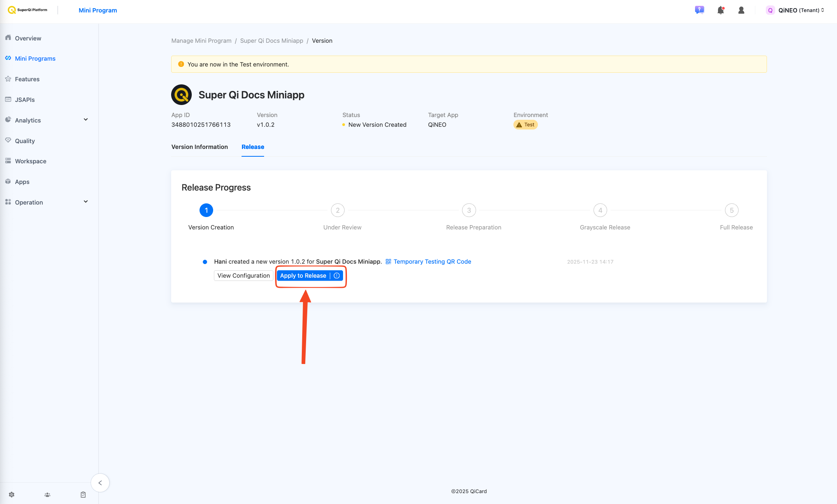Click the Analytics pie chart icon
Image resolution: width=837 pixels, height=504 pixels.
8,120
